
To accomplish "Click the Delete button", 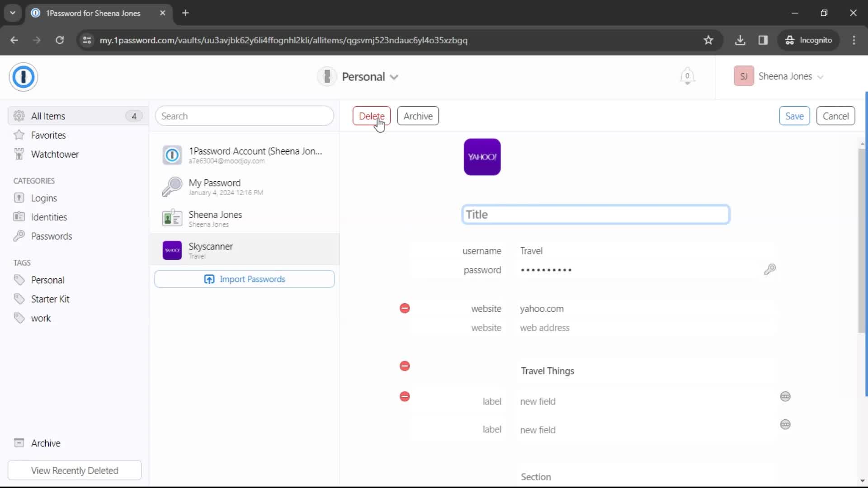I will point(371,116).
